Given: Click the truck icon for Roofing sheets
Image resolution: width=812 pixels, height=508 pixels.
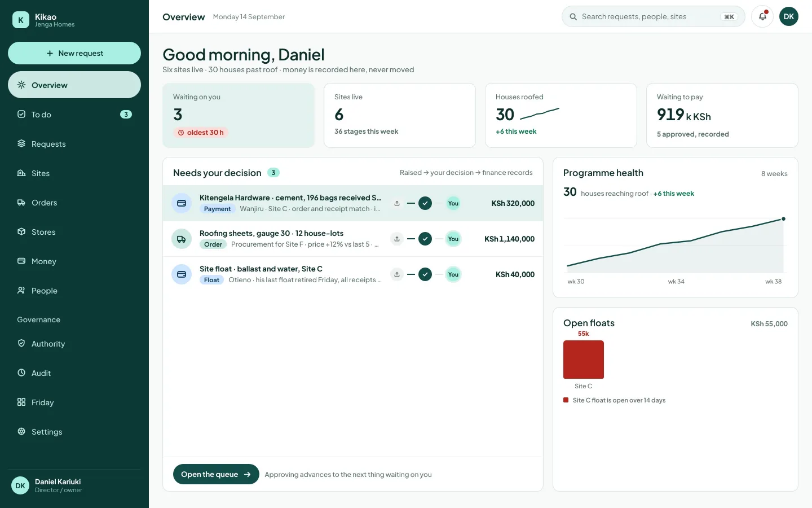Looking at the screenshot, I should 182,239.
